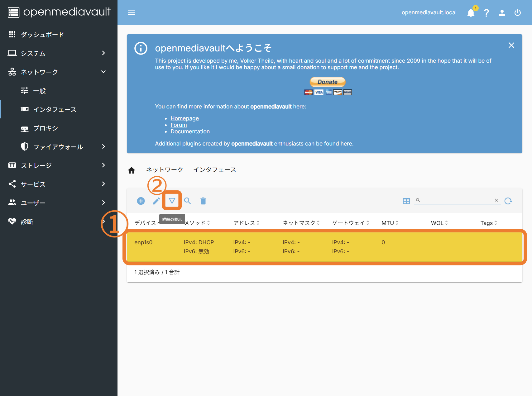Sort by the WOL column

pos(439,223)
